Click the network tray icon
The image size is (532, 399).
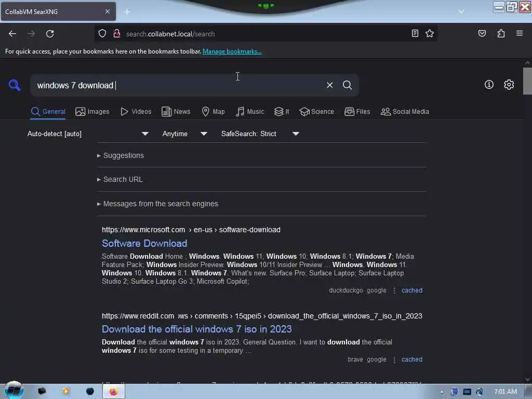click(467, 392)
